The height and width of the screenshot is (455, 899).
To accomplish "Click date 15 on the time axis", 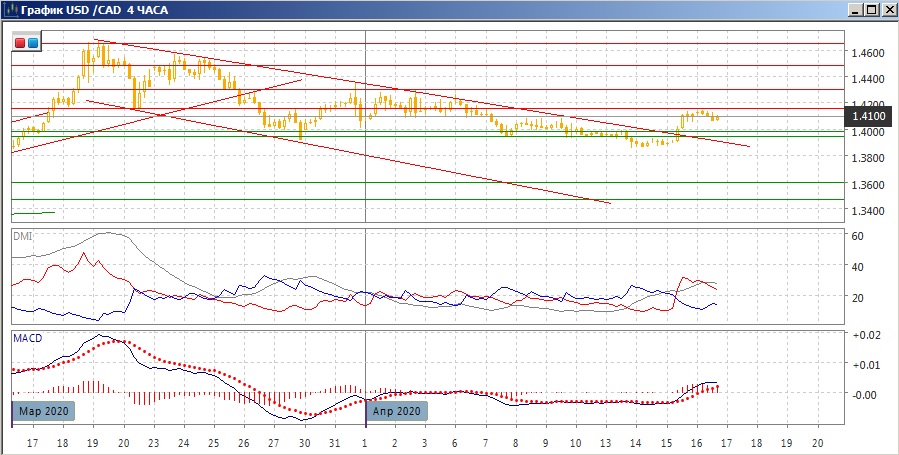I will coord(666,442).
